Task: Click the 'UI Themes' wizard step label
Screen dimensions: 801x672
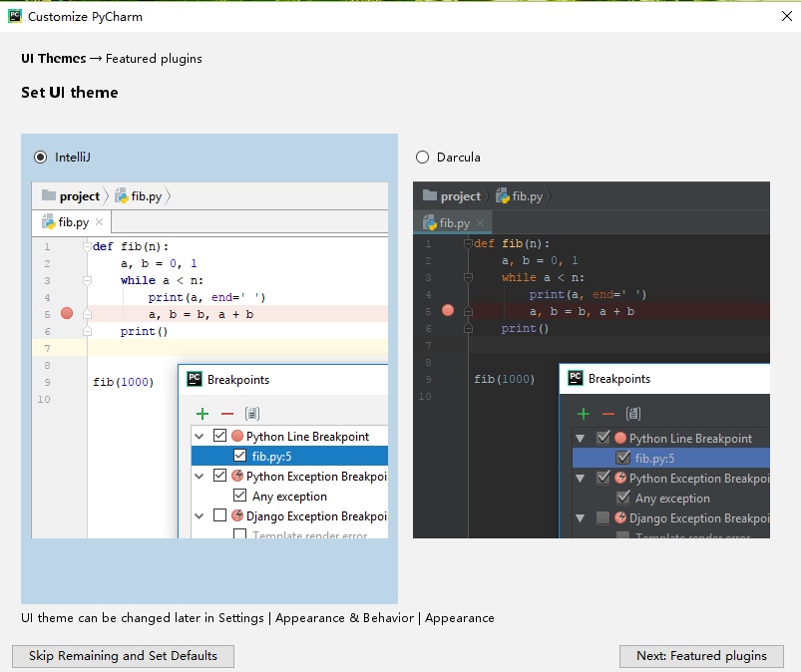Action: coord(54,58)
